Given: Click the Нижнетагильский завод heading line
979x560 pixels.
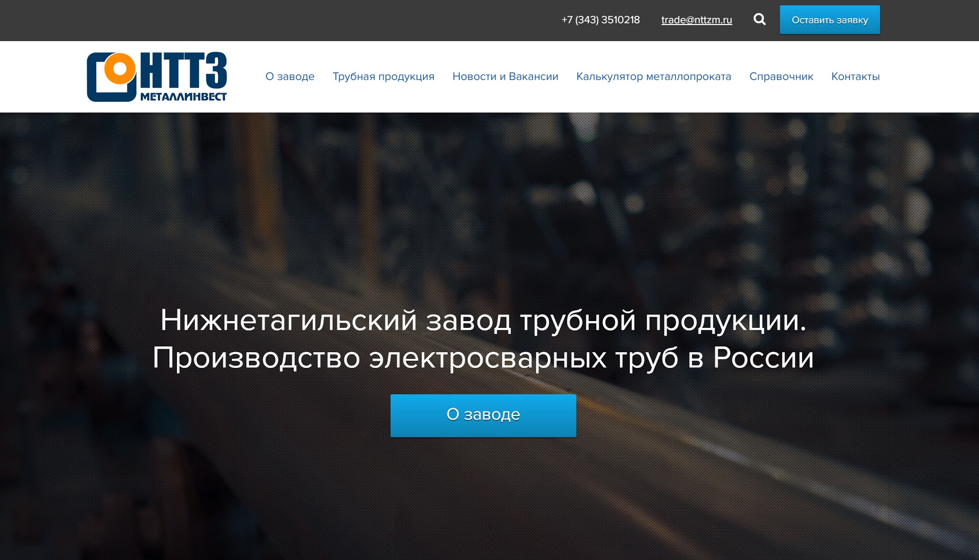Looking at the screenshot, I should click(483, 320).
